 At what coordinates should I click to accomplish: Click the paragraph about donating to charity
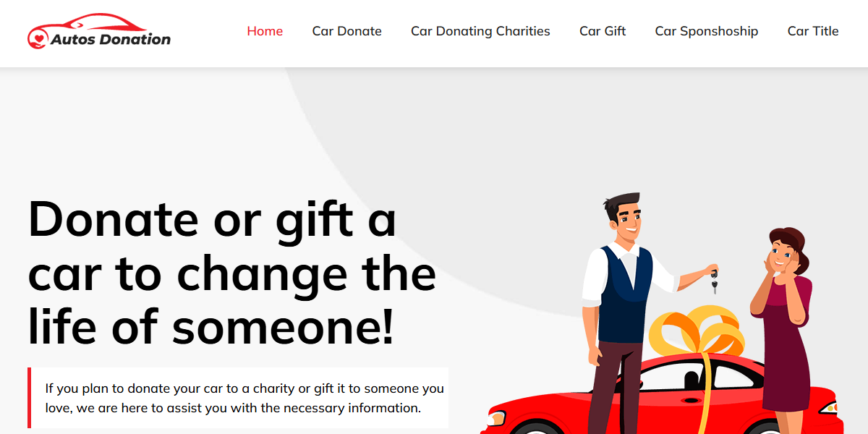244,398
